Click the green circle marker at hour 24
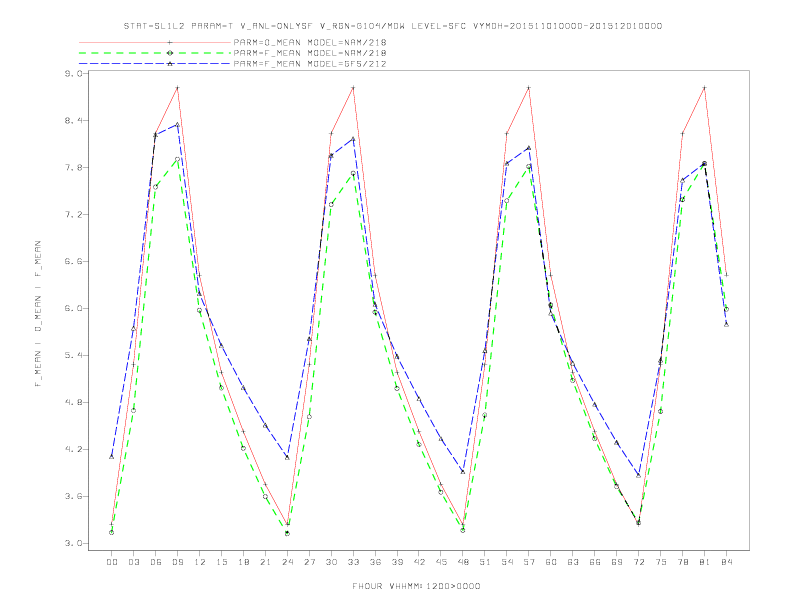The image size is (792, 612). 287,533
